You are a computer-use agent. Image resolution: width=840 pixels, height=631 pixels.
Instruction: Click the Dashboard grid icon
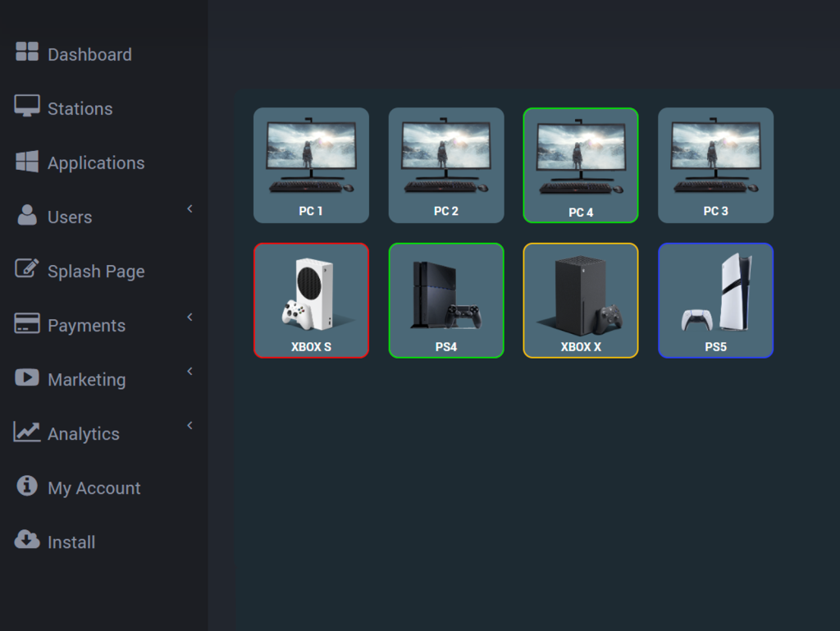click(27, 52)
